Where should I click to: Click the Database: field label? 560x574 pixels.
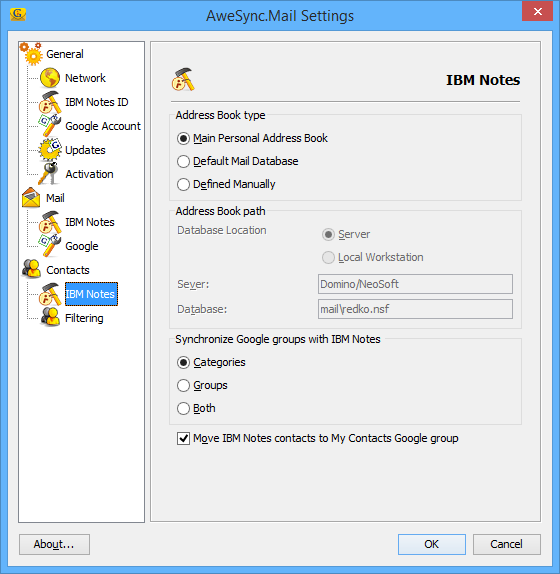coord(202,309)
